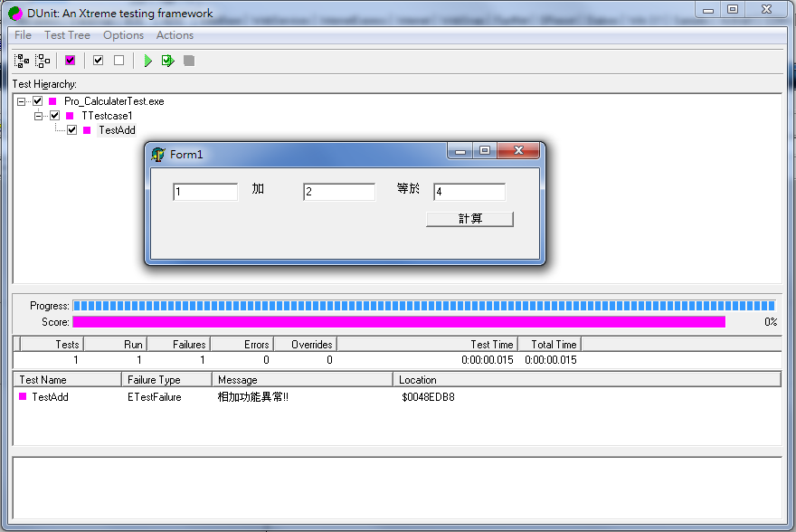Open the Test Tree menu
The image size is (796, 532).
point(67,35)
